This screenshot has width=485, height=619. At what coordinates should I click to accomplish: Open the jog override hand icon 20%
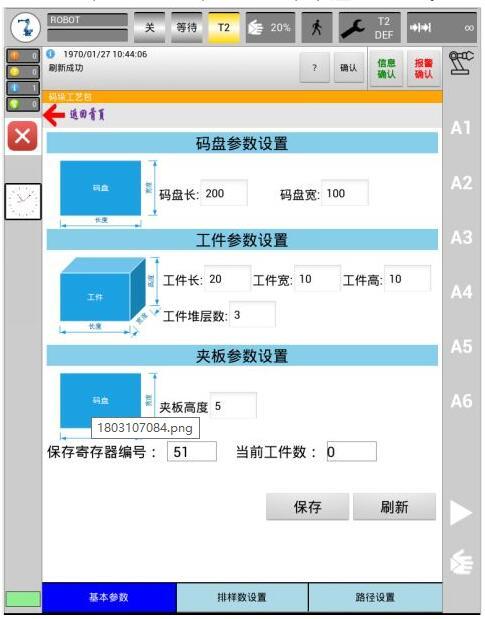tap(270, 27)
